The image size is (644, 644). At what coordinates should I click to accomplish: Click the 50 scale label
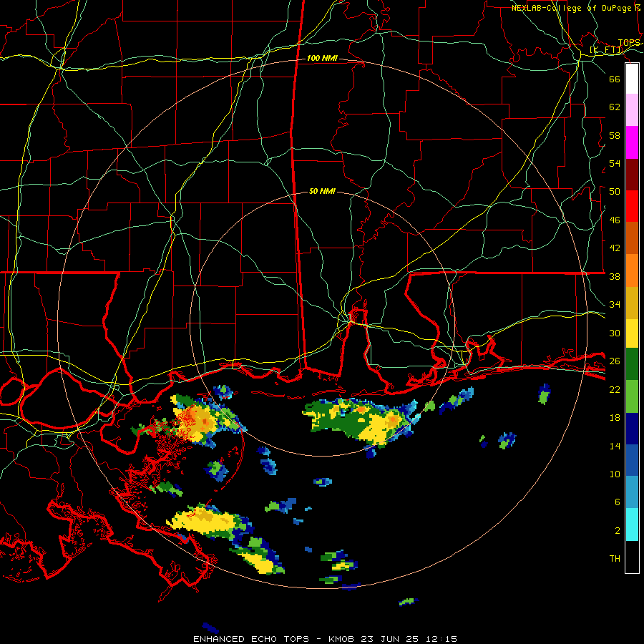tap(615, 192)
